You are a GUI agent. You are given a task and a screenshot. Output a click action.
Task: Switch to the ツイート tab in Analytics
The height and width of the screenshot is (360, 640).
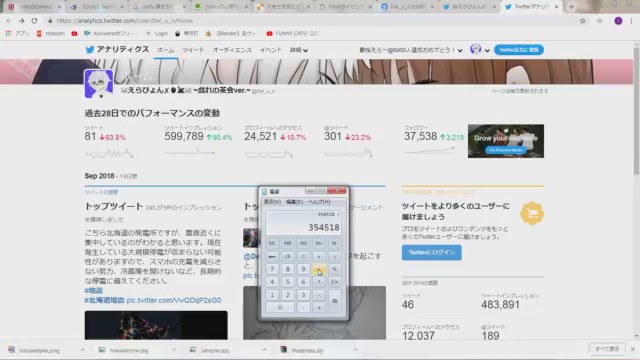pyautogui.click(x=193, y=50)
